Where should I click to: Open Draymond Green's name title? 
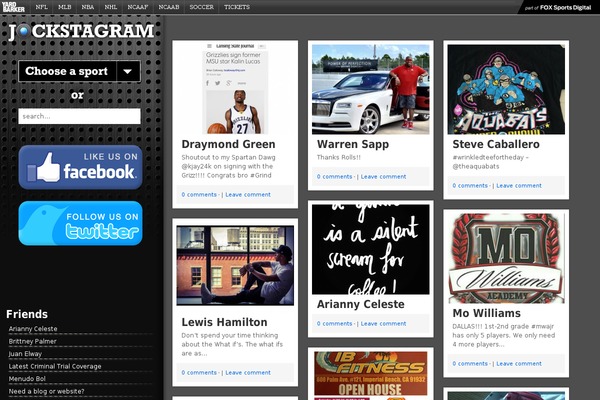point(228,144)
